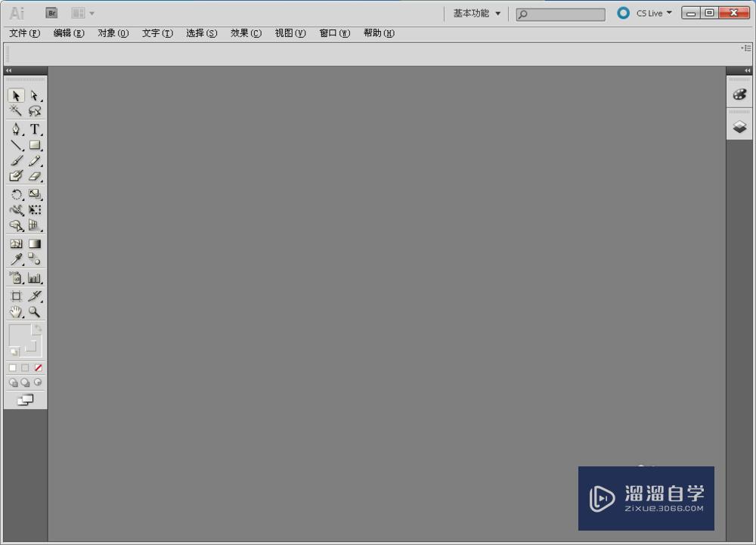Activate the Zoom tool
Screen dimensions: 756x545
click(35, 311)
